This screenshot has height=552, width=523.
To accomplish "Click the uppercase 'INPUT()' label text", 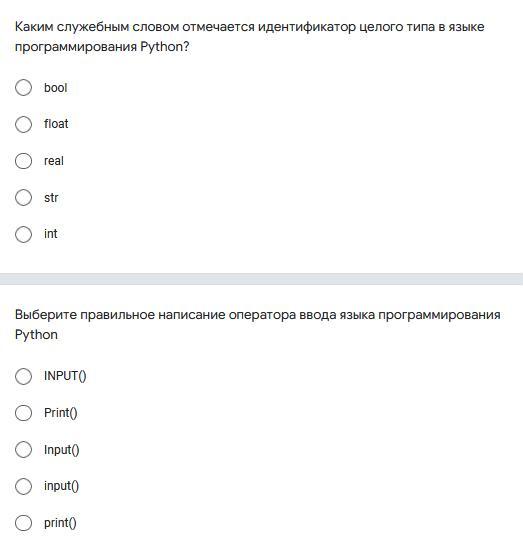I will tap(65, 376).
